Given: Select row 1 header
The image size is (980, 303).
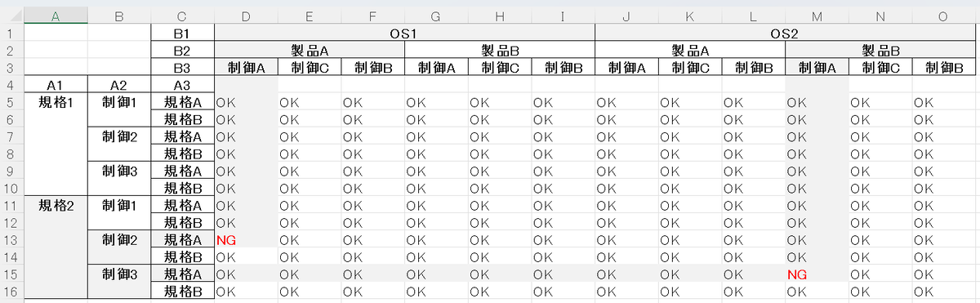Looking at the screenshot, I should click(12, 33).
